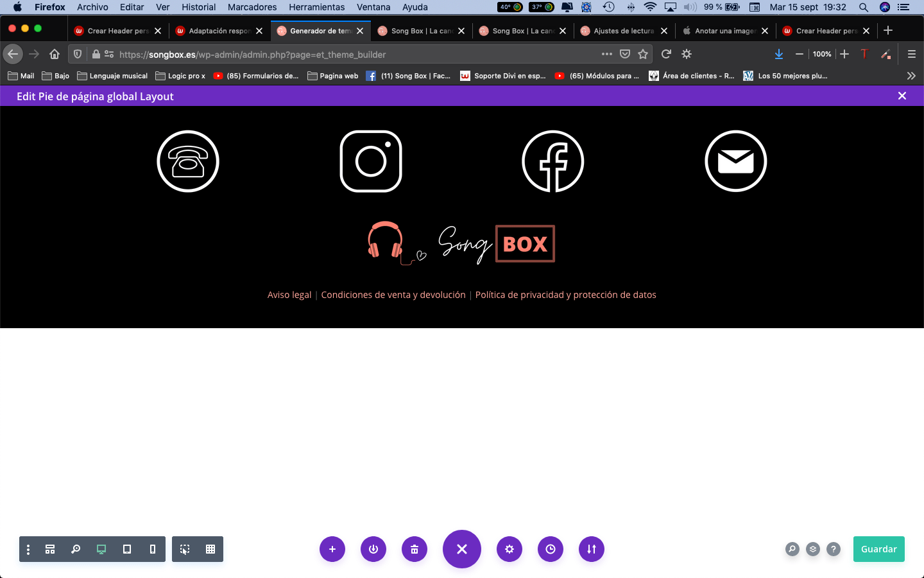The width and height of the screenshot is (924, 578).
Task: Switch to wireframe view in Divi toolbar
Action: pyautogui.click(x=50, y=549)
